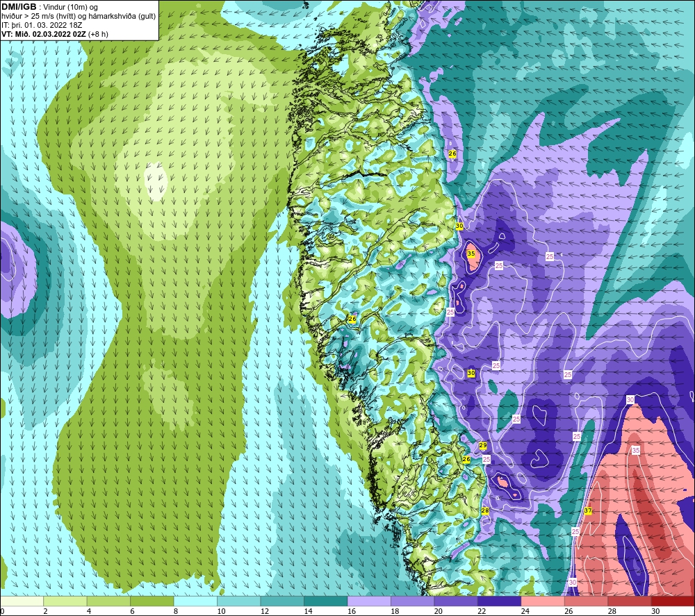Select the 16–18 m/s lavender swatch
This screenshot has width=695, height=616.
(x=369, y=601)
